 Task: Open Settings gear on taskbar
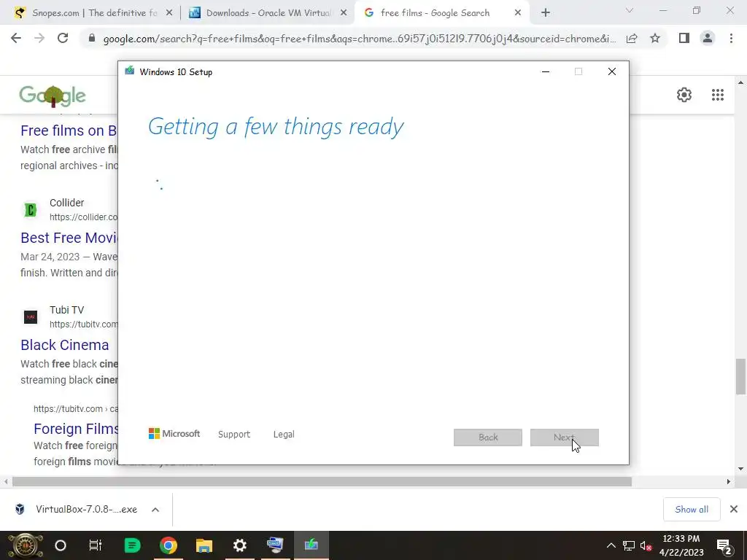click(239, 545)
